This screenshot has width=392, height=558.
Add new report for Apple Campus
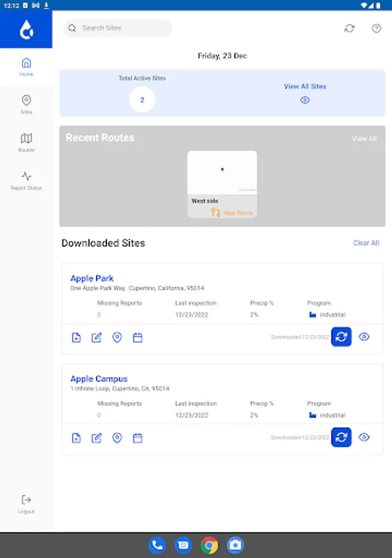(76, 438)
